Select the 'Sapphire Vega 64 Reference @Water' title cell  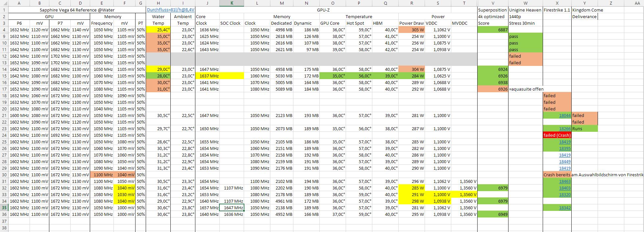tap(77, 10)
